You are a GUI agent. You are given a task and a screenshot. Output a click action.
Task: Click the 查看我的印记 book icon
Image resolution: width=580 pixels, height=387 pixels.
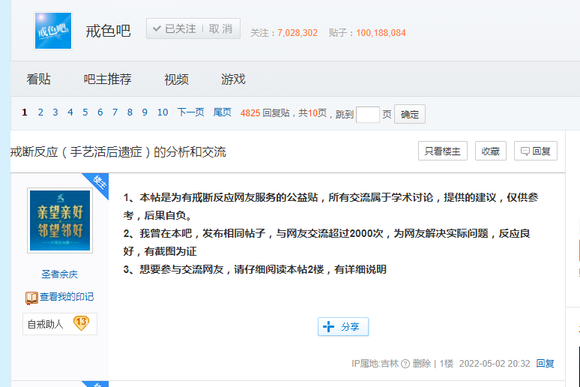point(31,297)
